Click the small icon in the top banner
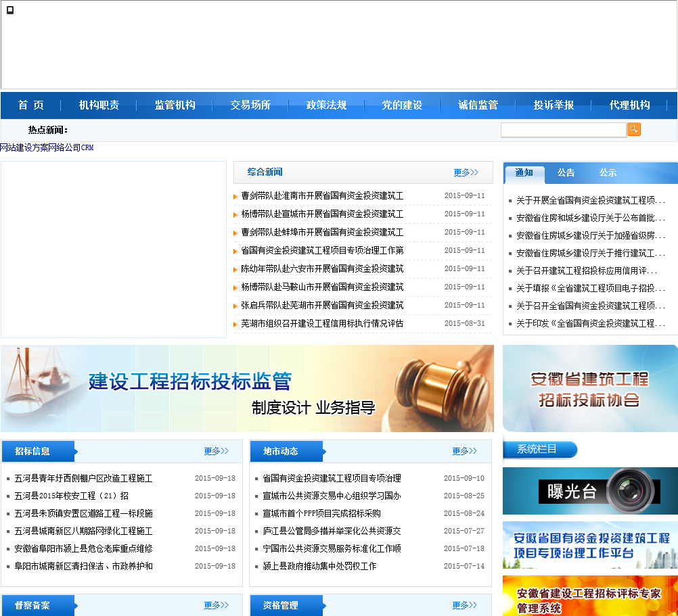678x616 pixels. pyautogui.click(x=10, y=10)
